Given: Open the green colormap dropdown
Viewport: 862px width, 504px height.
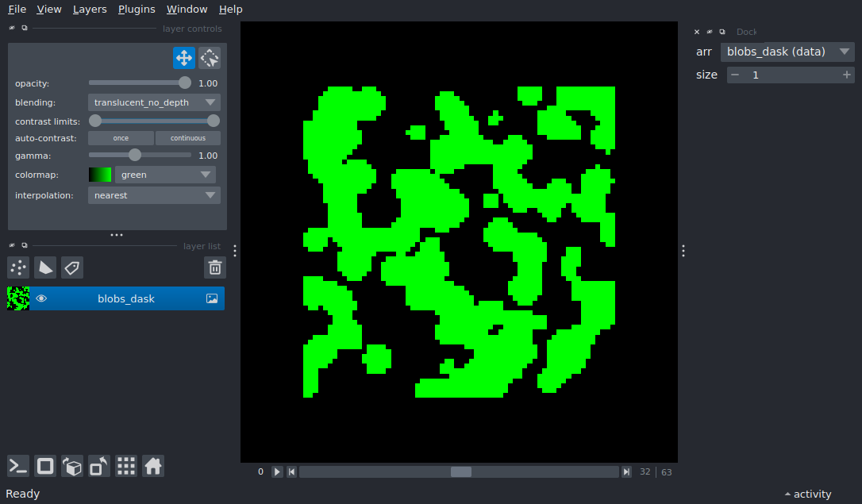Looking at the screenshot, I should point(165,175).
